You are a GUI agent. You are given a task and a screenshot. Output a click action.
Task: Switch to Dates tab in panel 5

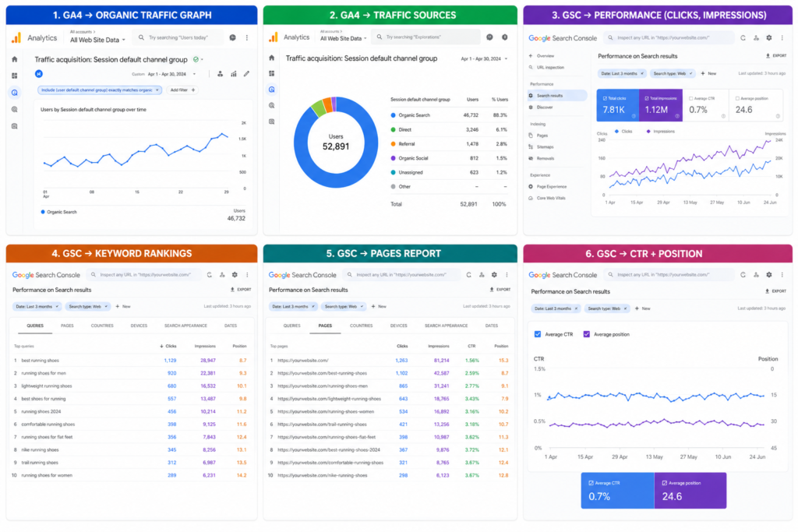click(x=492, y=326)
